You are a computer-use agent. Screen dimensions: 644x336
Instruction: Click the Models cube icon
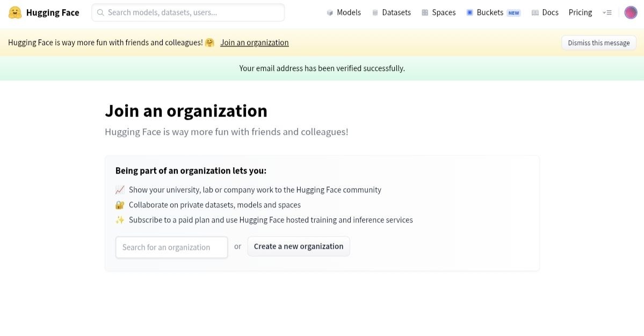[x=330, y=13]
